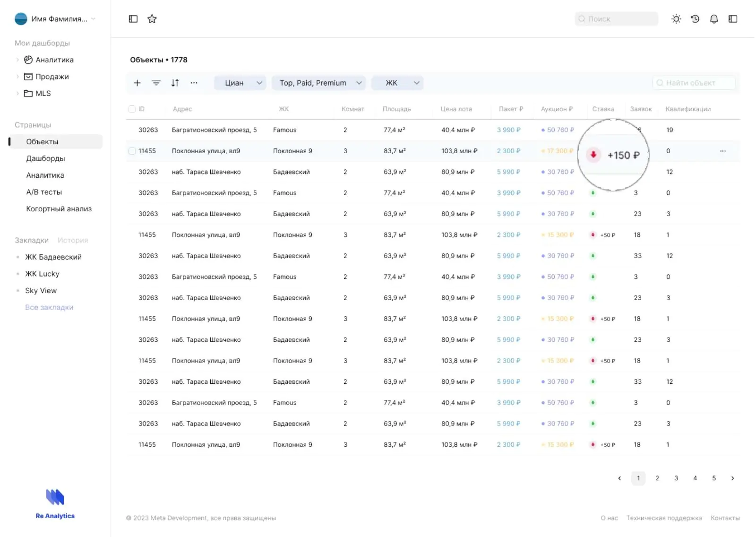Open the Когортный анализ page
This screenshot has height=537, width=756.
[59, 209]
